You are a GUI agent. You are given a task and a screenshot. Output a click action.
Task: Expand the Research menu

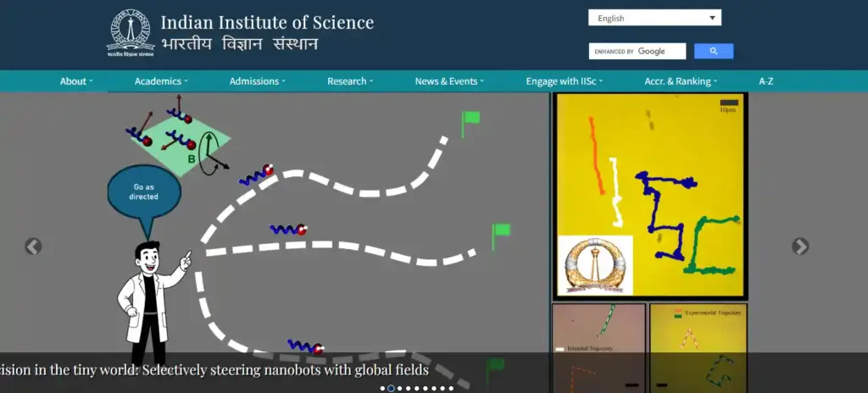349,81
